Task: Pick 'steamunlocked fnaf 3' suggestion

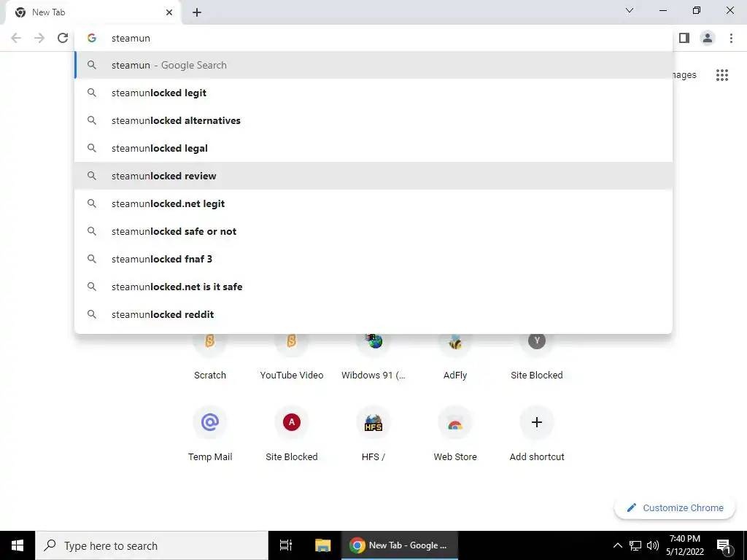Action: tap(373, 259)
